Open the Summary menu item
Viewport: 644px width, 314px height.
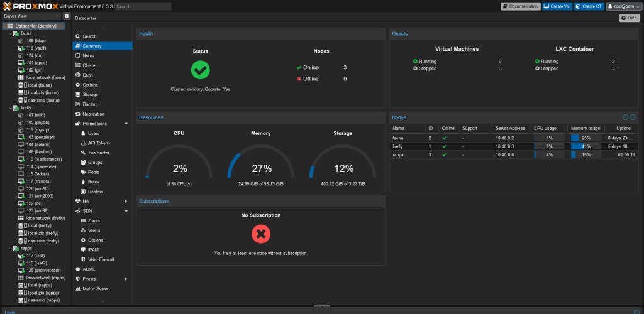tap(103, 46)
